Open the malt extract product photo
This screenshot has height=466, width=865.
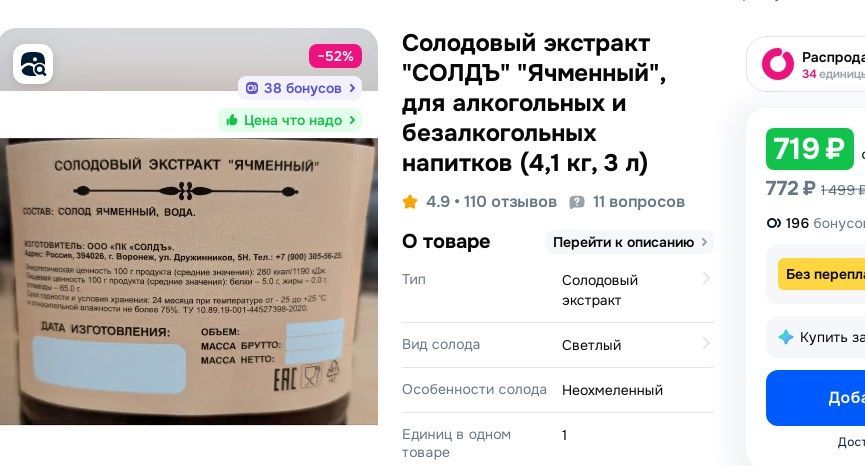coord(189,281)
